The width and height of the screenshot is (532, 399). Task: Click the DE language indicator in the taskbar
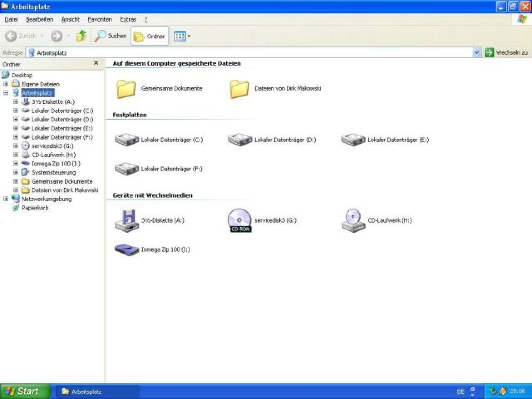pyautogui.click(x=461, y=392)
